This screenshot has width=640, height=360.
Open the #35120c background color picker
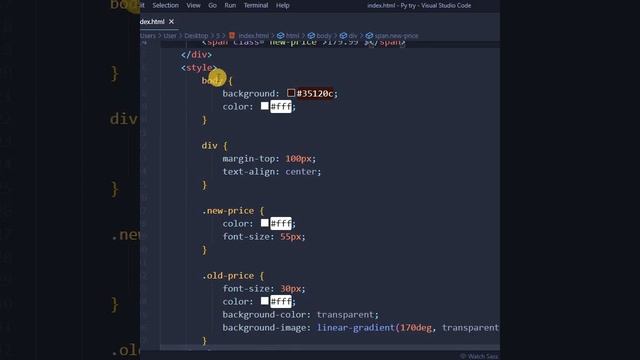point(291,93)
